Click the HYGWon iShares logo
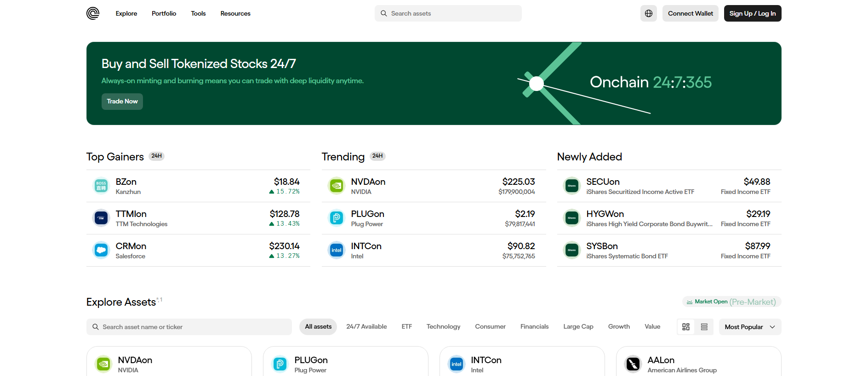The image size is (868, 376). pyautogui.click(x=572, y=218)
